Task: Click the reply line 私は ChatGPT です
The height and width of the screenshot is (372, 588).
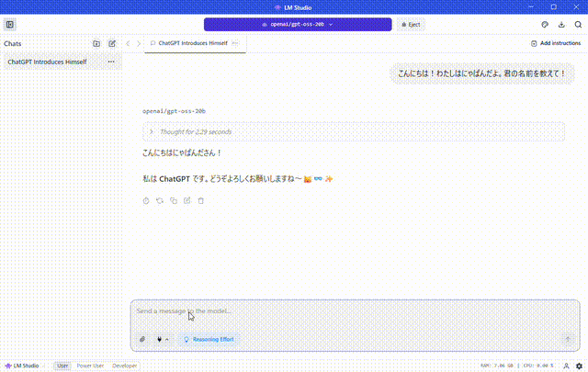Action: tap(237, 179)
